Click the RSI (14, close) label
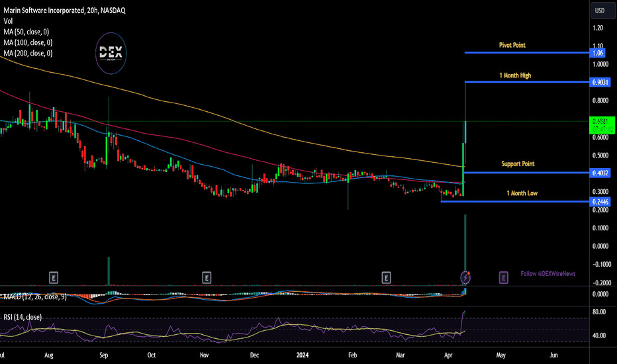 coord(23,317)
